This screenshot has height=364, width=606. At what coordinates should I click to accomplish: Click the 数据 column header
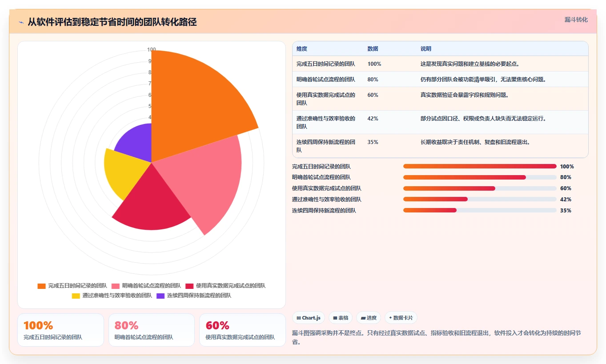click(x=373, y=49)
